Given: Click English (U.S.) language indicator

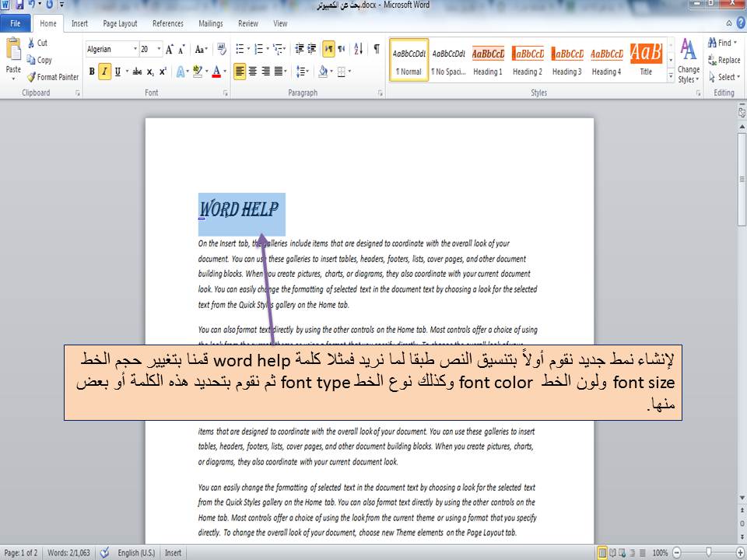Looking at the screenshot, I should pyautogui.click(x=136, y=553).
